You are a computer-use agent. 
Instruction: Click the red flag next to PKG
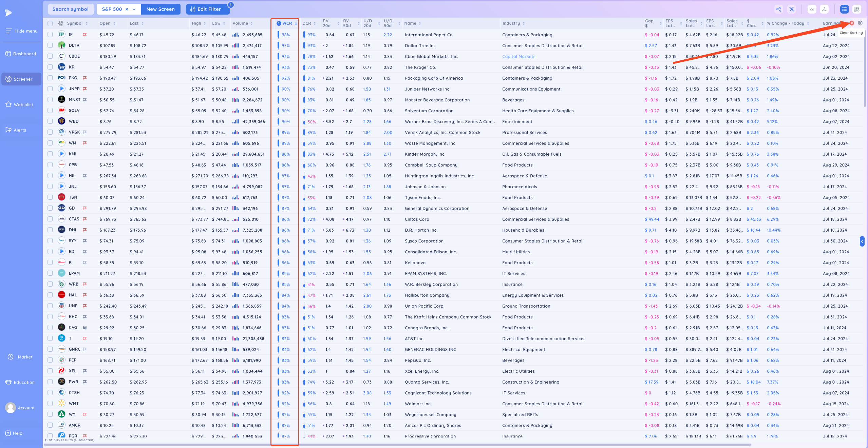tap(85, 78)
